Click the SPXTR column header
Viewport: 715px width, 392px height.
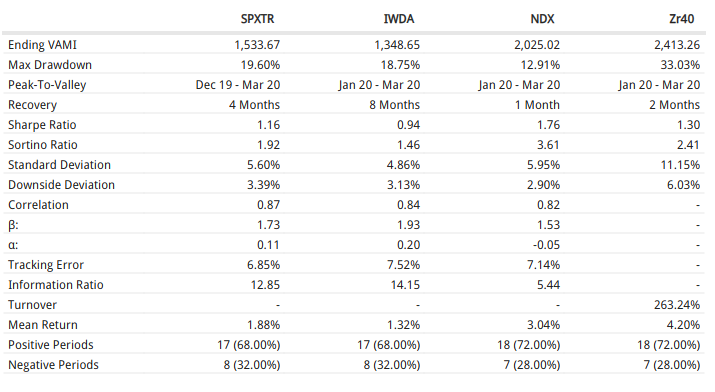pos(258,19)
